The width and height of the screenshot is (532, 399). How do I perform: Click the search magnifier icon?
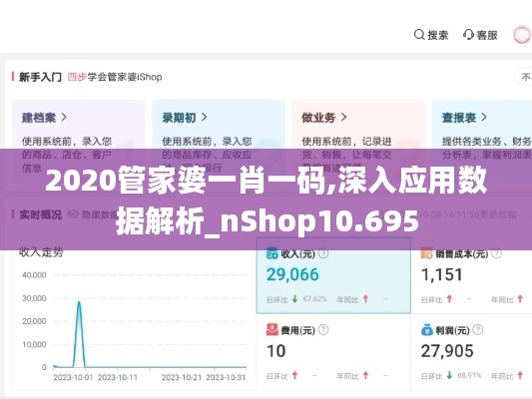(419, 35)
